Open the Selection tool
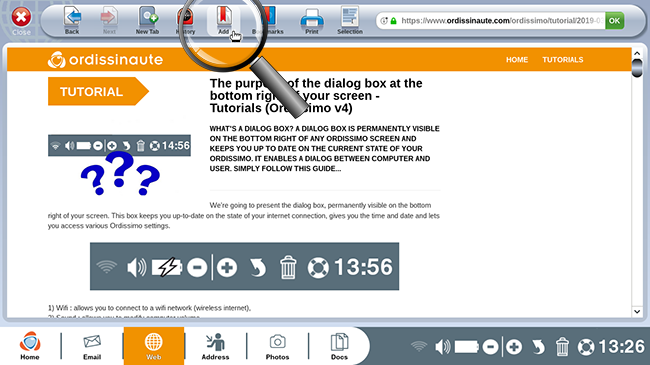Screen dimensions: 650x365 pos(350,20)
